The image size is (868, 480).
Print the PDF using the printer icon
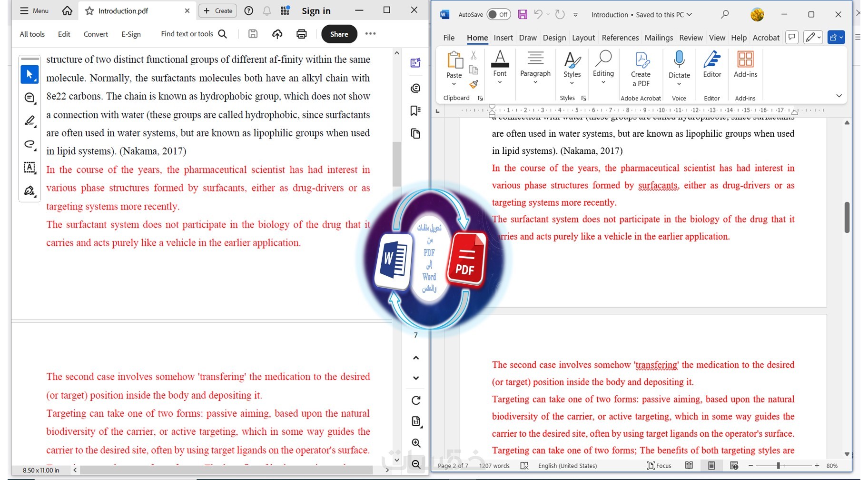pyautogui.click(x=302, y=34)
